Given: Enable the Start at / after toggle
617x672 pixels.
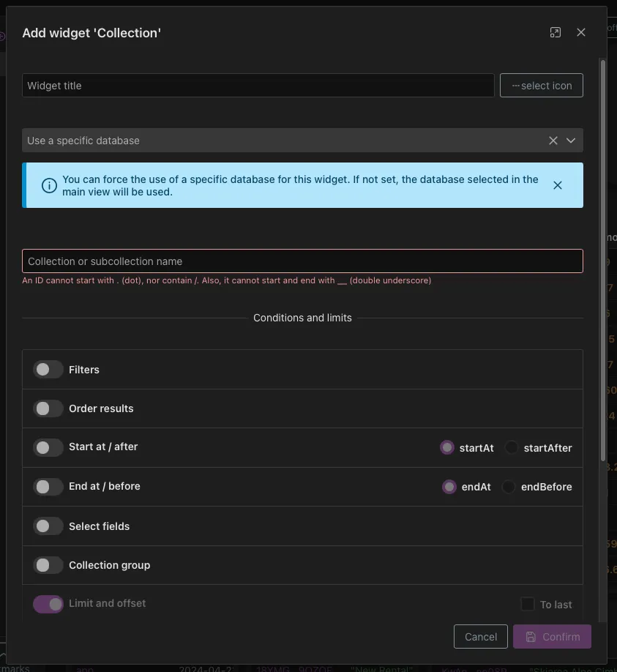Looking at the screenshot, I should [x=48, y=447].
